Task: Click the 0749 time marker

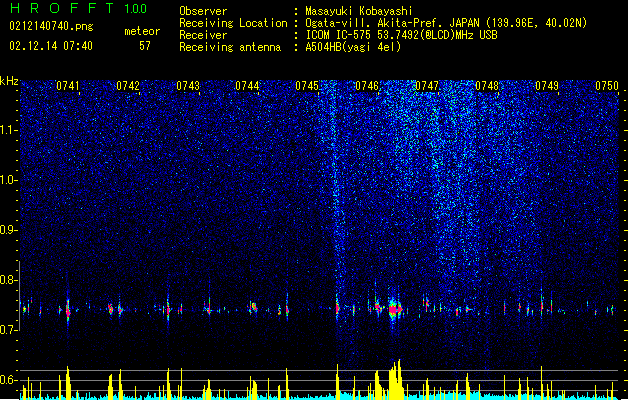Action: [x=547, y=86]
